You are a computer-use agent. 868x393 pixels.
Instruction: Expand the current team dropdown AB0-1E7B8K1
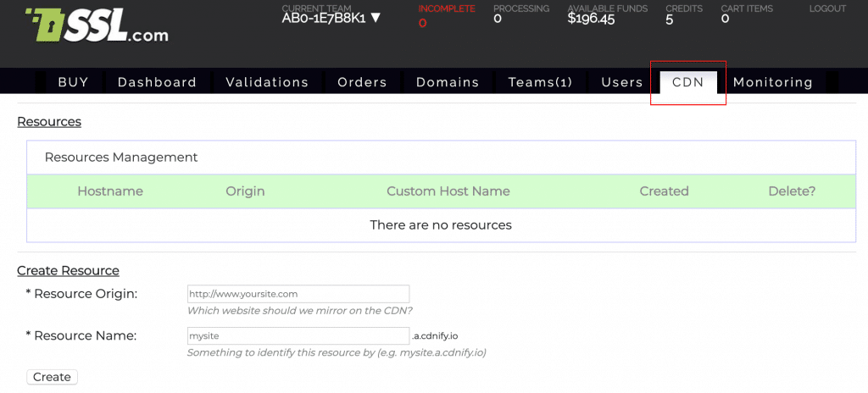pos(331,18)
